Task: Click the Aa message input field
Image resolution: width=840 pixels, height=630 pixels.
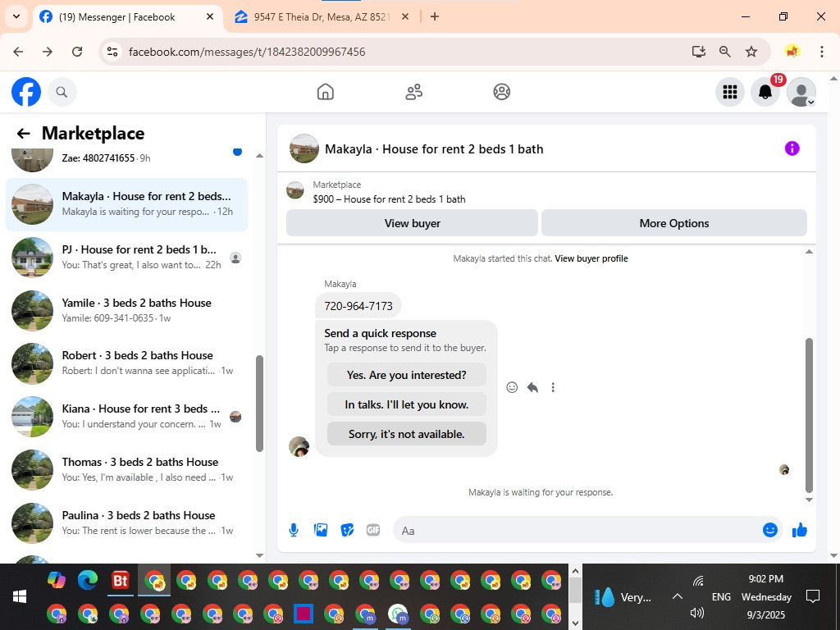Action: point(576,531)
